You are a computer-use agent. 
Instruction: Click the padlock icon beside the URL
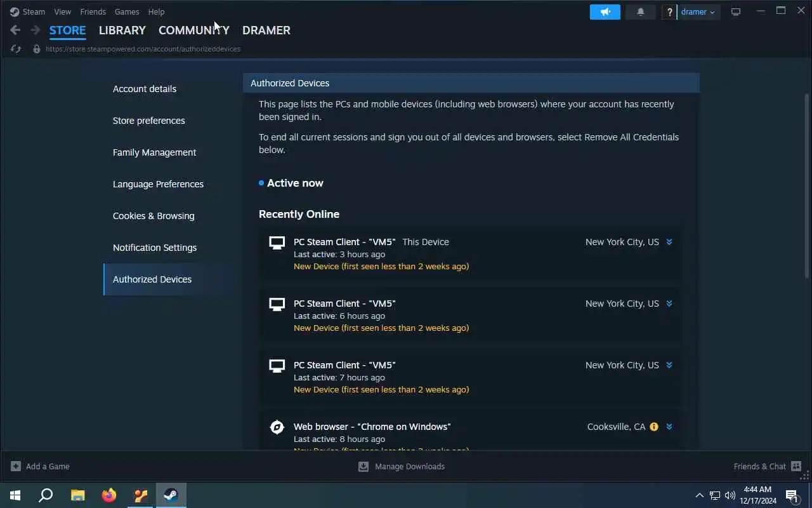[37, 49]
